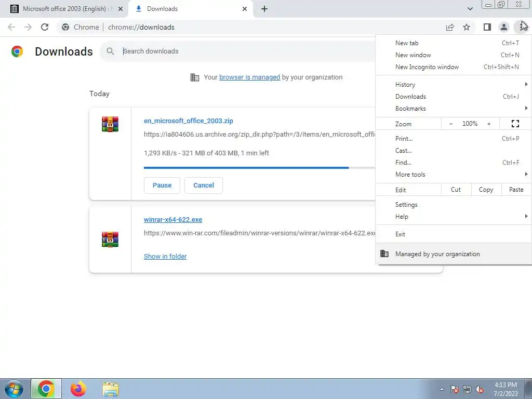Click Paste in the Edit row
Image resolution: width=532 pixels, height=399 pixels.
(x=516, y=190)
